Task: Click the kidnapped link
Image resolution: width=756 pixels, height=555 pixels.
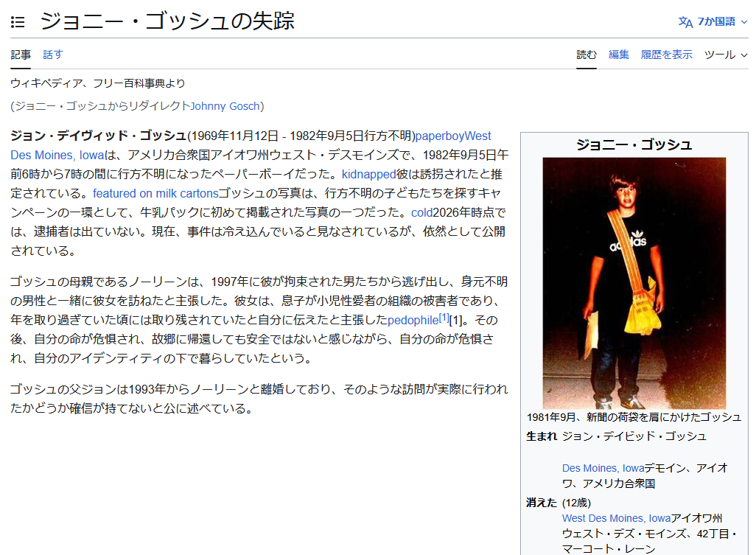Action: point(368,175)
